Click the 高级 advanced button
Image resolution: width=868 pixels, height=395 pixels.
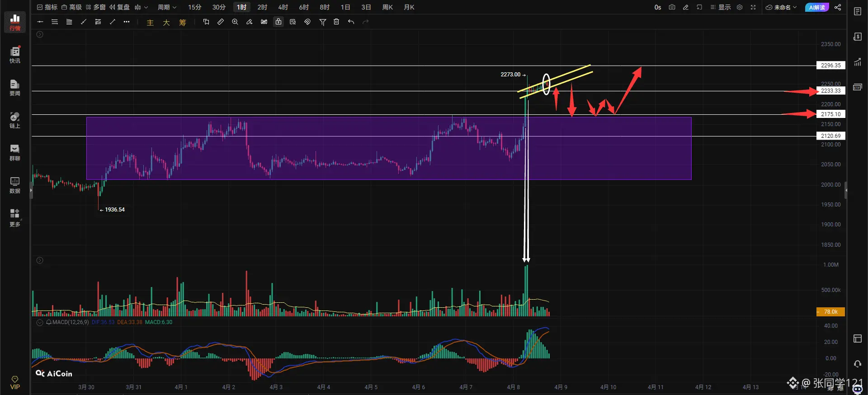71,7
